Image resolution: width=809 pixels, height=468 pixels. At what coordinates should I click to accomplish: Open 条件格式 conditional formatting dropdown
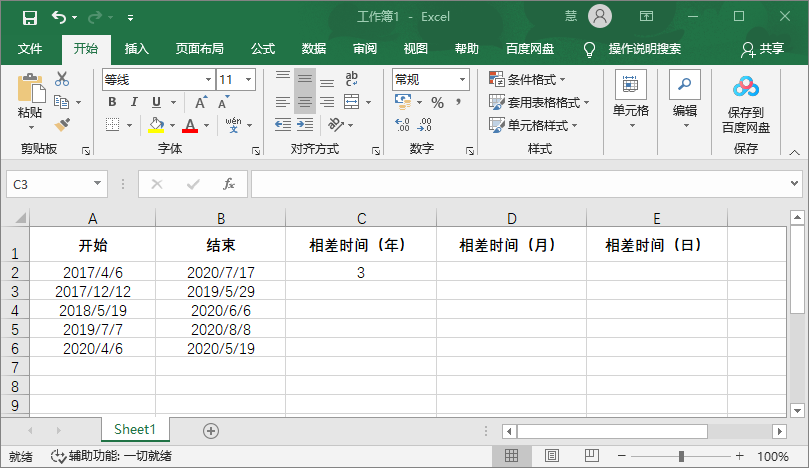point(527,79)
